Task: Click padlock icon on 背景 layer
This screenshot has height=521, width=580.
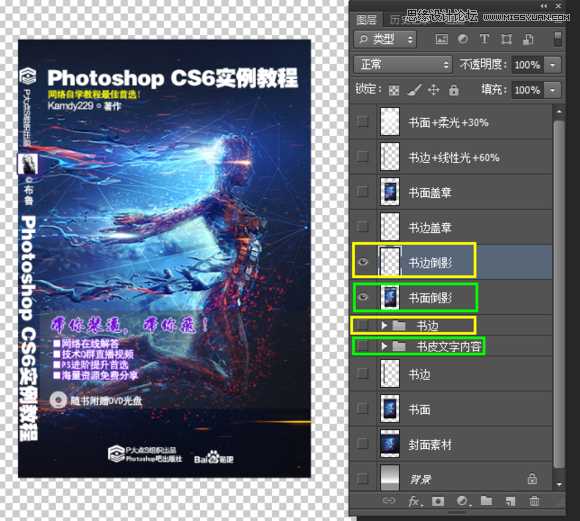Action: tap(532, 478)
